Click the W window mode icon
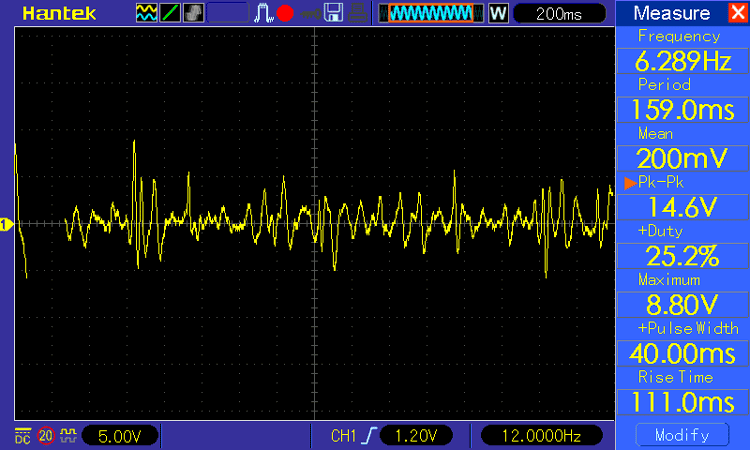Viewport: 750px width, 450px height. [x=498, y=13]
